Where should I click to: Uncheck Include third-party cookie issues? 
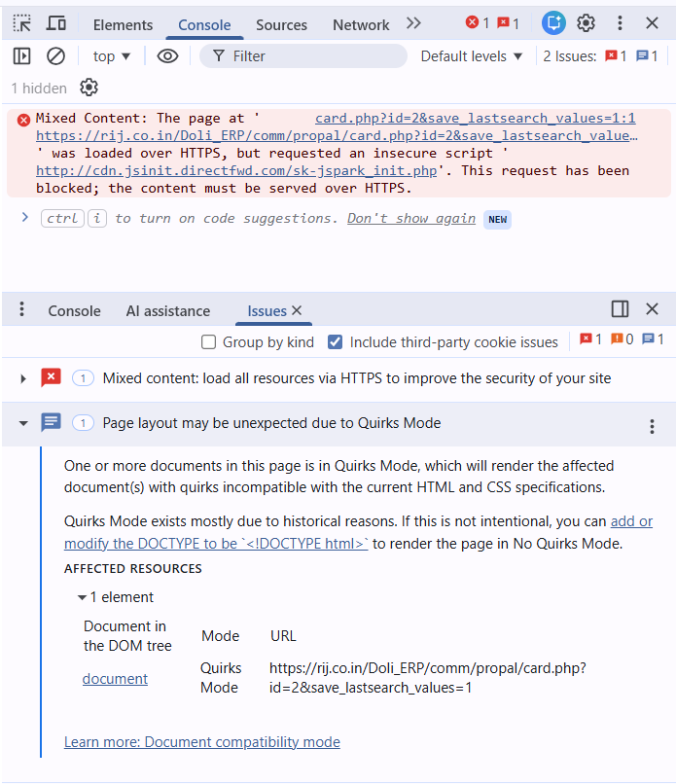336,342
